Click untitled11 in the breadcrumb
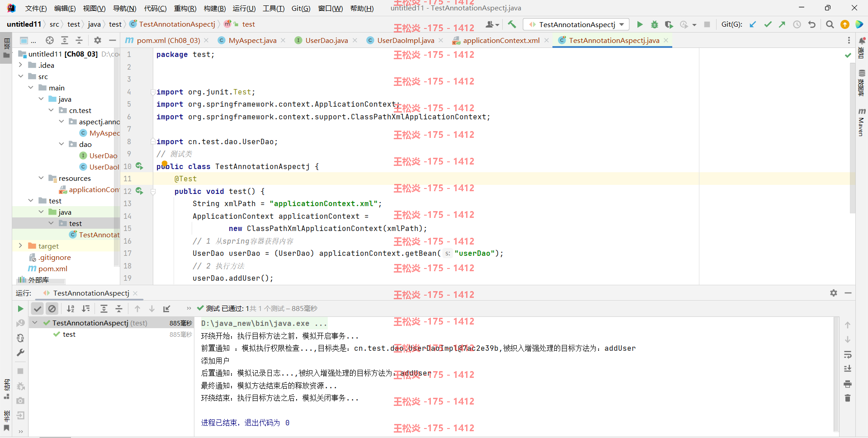Image resolution: width=868 pixels, height=438 pixels. pos(24,24)
